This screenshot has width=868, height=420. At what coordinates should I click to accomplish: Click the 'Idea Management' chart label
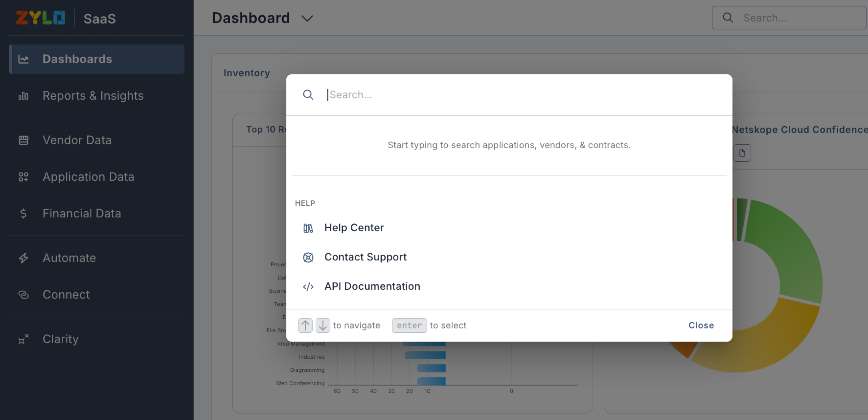point(301,343)
